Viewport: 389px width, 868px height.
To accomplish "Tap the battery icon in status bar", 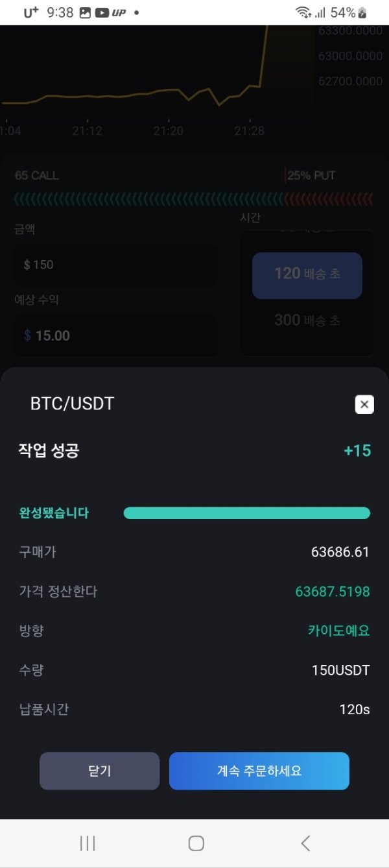I will (362, 12).
